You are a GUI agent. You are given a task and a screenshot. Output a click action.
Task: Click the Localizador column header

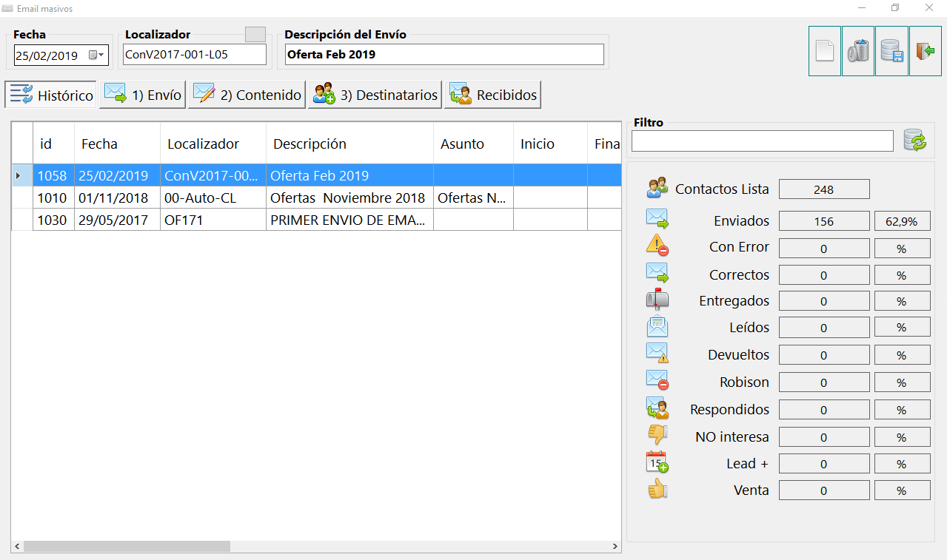213,144
